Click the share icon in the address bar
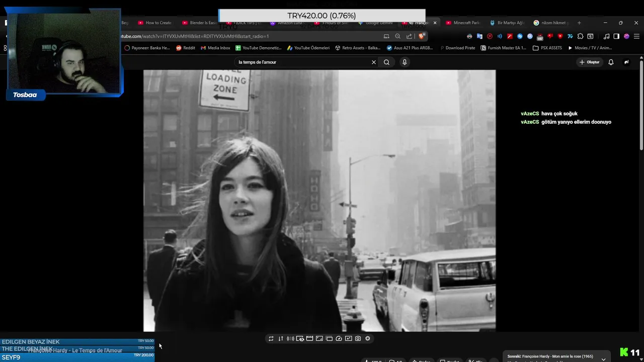644x362 pixels. click(x=409, y=36)
